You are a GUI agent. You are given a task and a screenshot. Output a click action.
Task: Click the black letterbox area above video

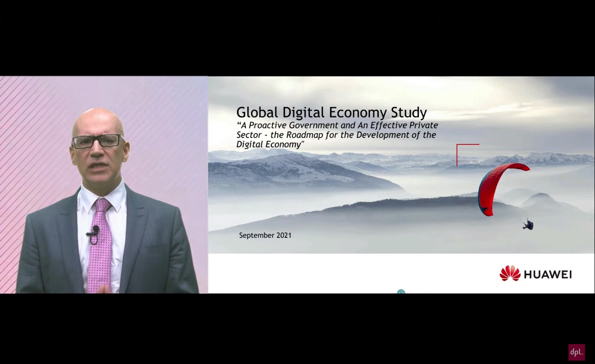[297, 37]
